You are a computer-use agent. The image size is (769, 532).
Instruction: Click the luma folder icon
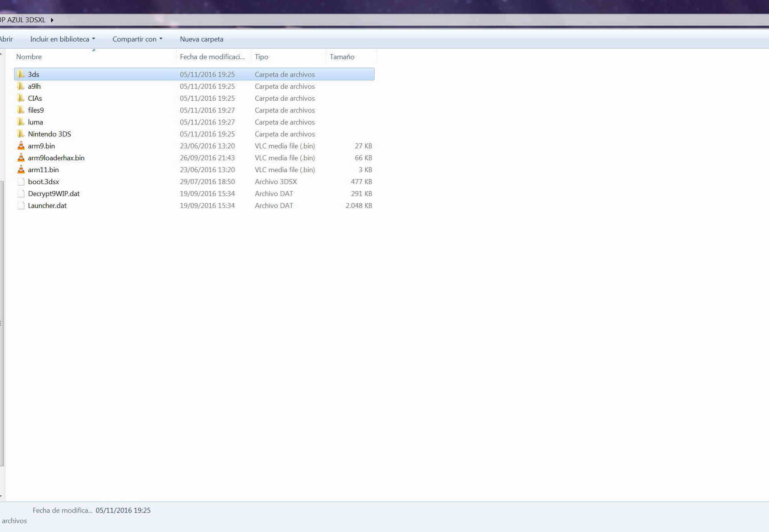click(x=21, y=122)
